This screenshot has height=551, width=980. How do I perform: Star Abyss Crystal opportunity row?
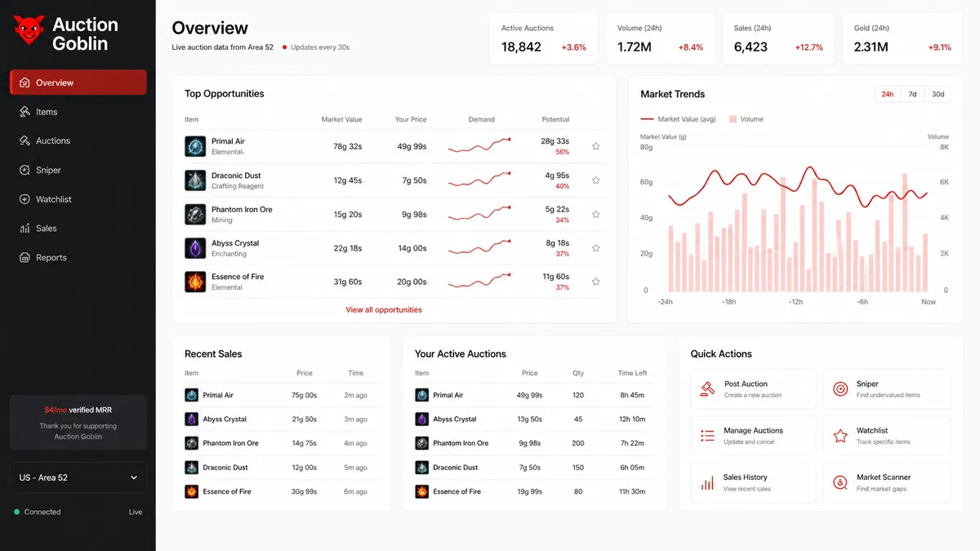pyautogui.click(x=596, y=248)
